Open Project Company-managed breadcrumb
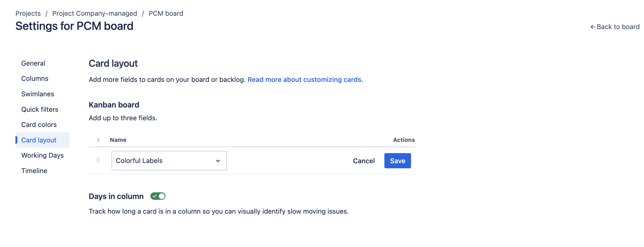 click(x=95, y=14)
